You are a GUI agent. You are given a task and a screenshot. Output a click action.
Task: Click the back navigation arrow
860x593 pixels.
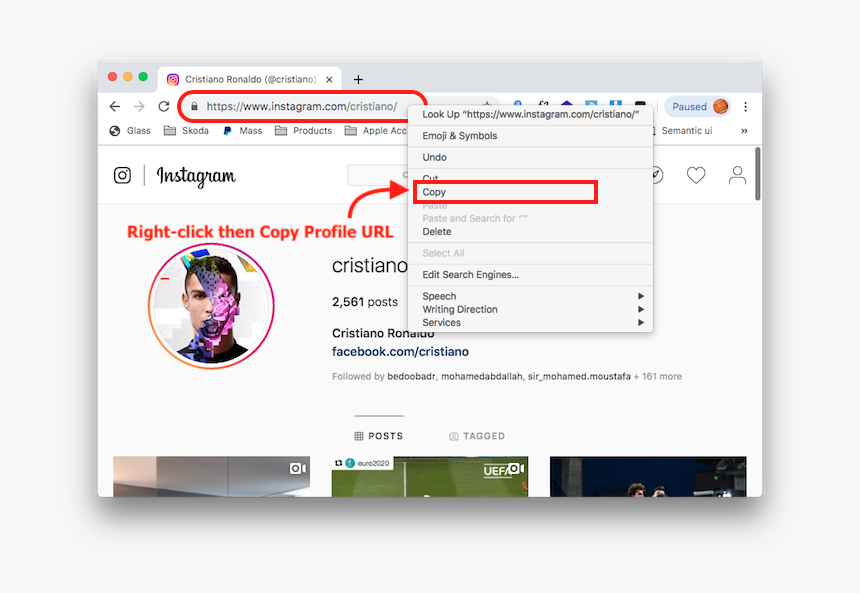pyautogui.click(x=115, y=106)
